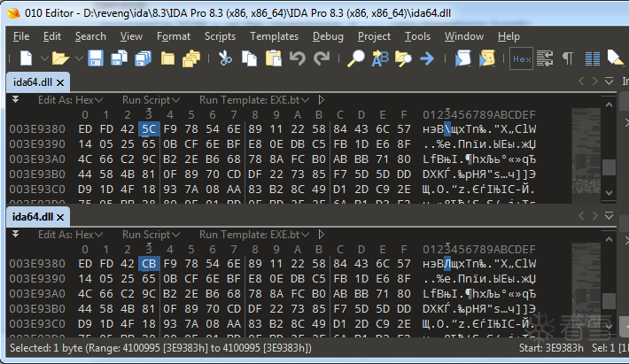Image resolution: width=629 pixels, height=364 pixels.
Task: Click the stacked folders Open Process icon
Action: pyautogui.click(x=191, y=58)
